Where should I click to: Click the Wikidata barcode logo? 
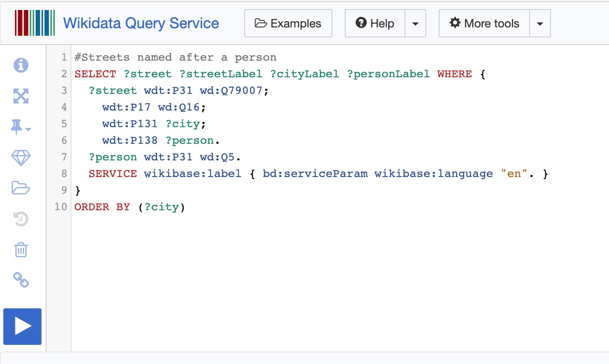point(34,23)
